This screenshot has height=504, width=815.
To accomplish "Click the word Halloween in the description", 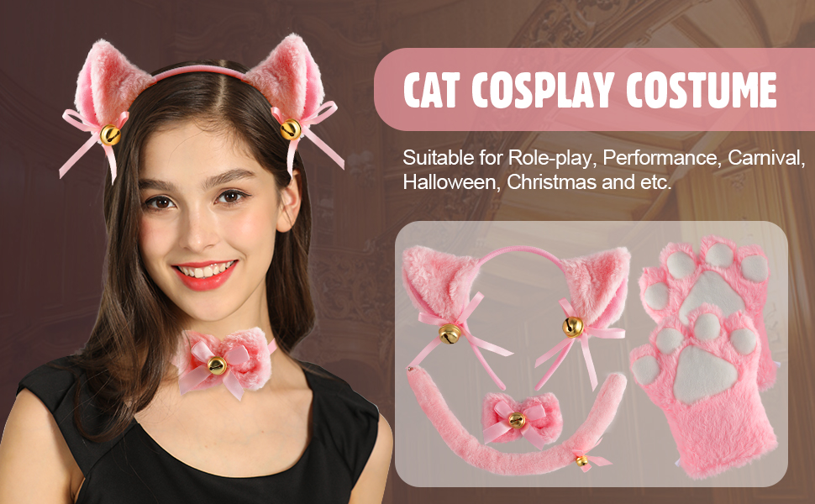I will click(450, 182).
